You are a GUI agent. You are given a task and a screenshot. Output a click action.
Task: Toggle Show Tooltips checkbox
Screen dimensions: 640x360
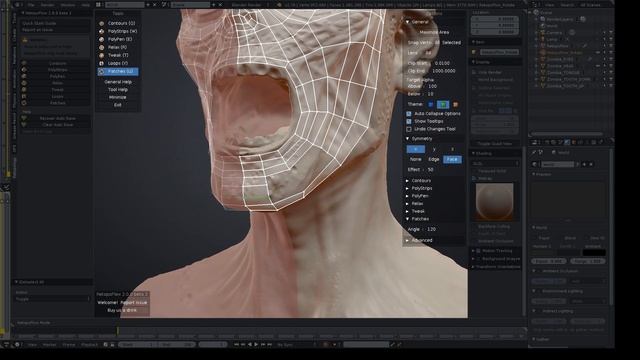pos(409,121)
